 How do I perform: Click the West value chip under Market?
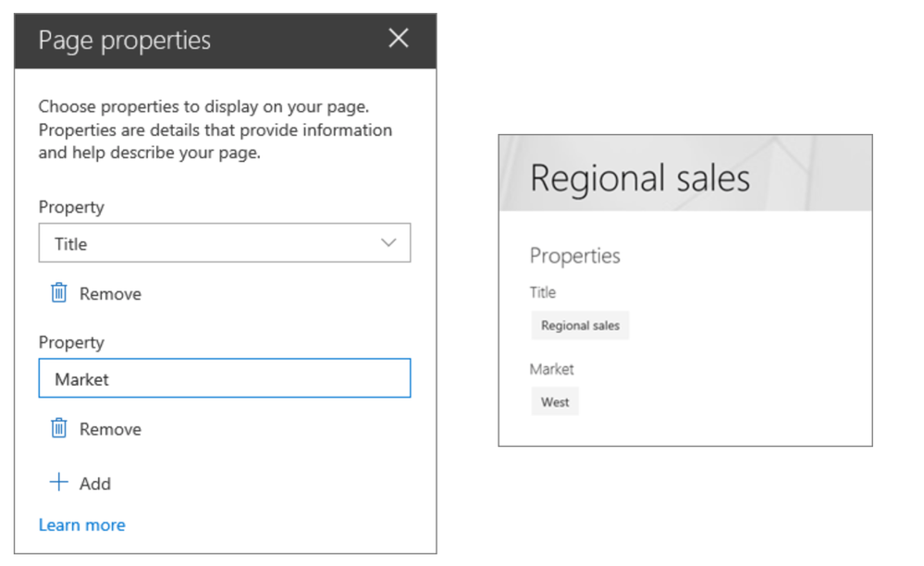tap(555, 402)
